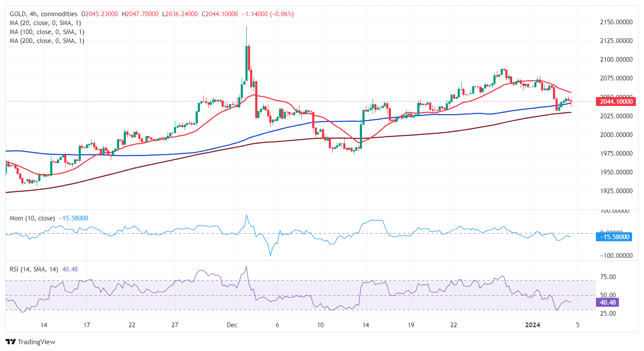
Task: Click the Dec label on the time axis
Action: coord(232,325)
